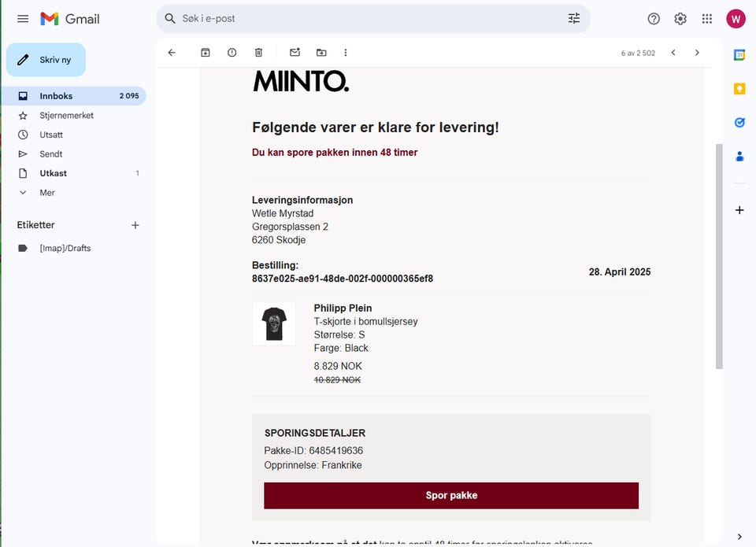Screen dimensions: 756x547
Task: Open the Sendt folder
Action: [51, 154]
